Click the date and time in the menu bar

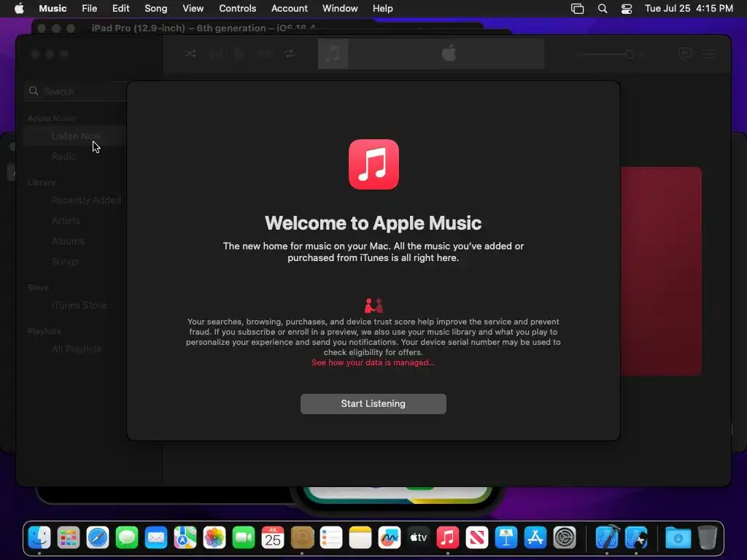point(689,9)
